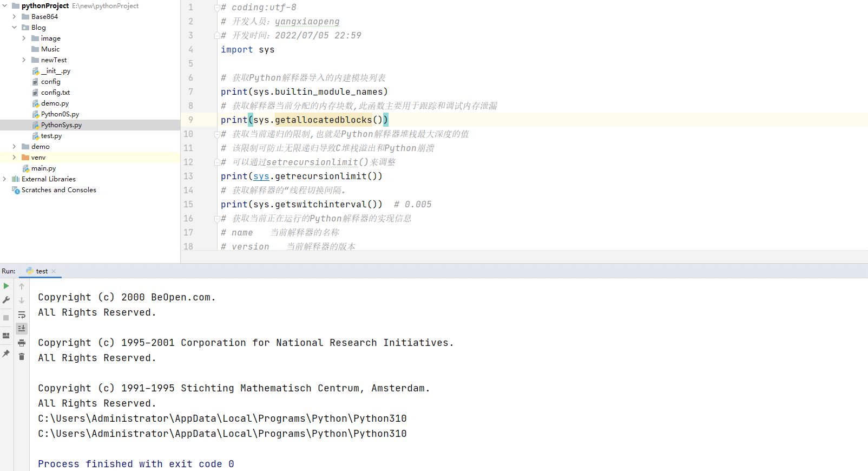Screen dimensions: 868x471
Task: Collapse the Blog folder
Action: click(x=14, y=28)
